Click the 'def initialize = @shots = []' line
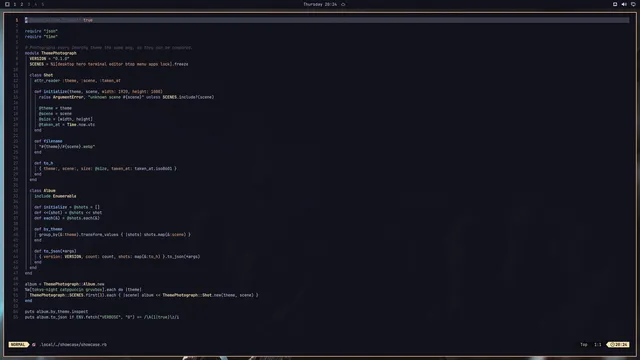This screenshot has width=640, height=360. tap(67, 207)
